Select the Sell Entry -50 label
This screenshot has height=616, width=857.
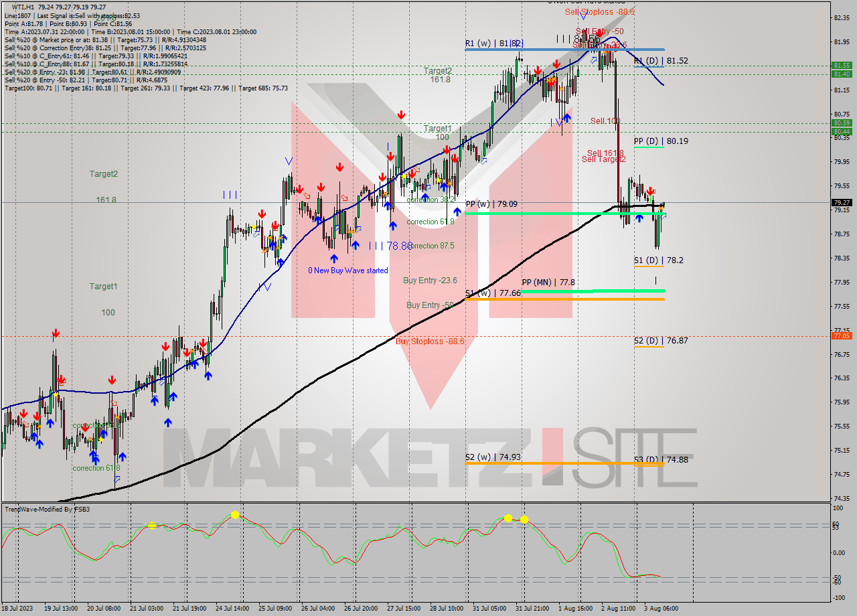599,31
